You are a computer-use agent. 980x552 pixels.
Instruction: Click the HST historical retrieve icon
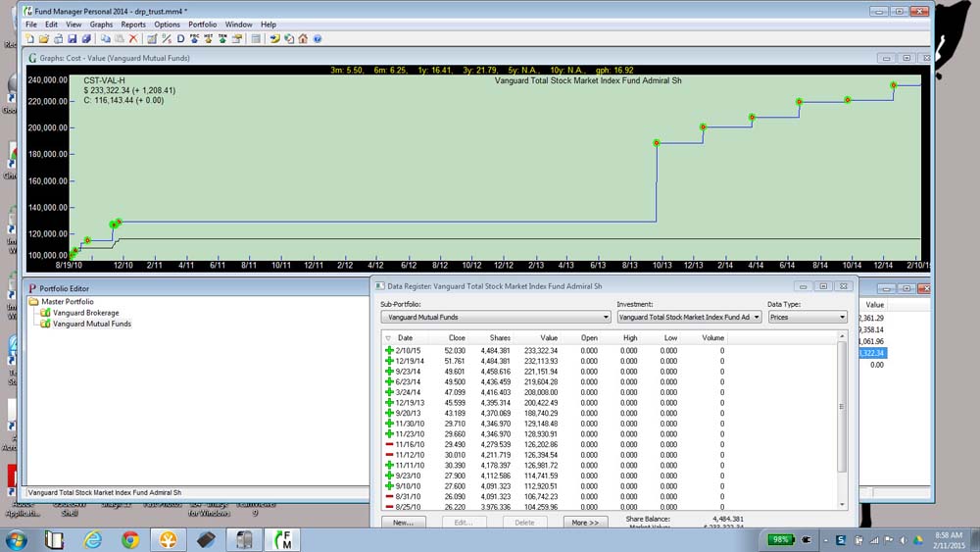coord(208,39)
